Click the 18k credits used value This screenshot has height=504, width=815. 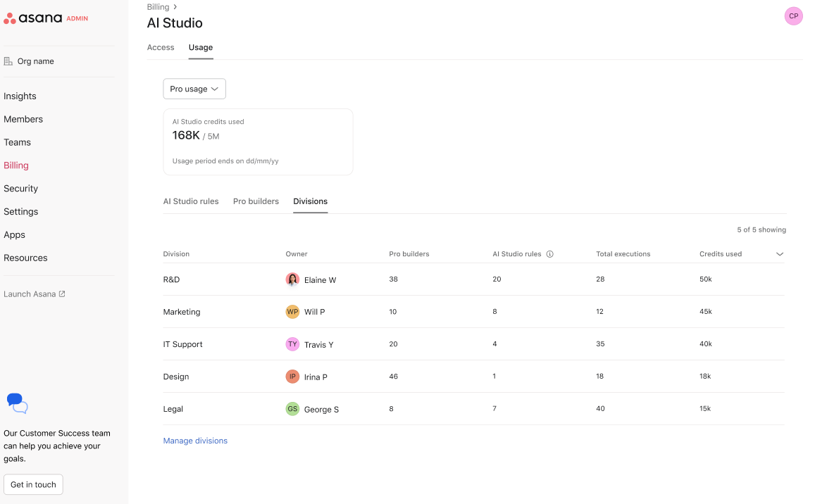click(705, 376)
